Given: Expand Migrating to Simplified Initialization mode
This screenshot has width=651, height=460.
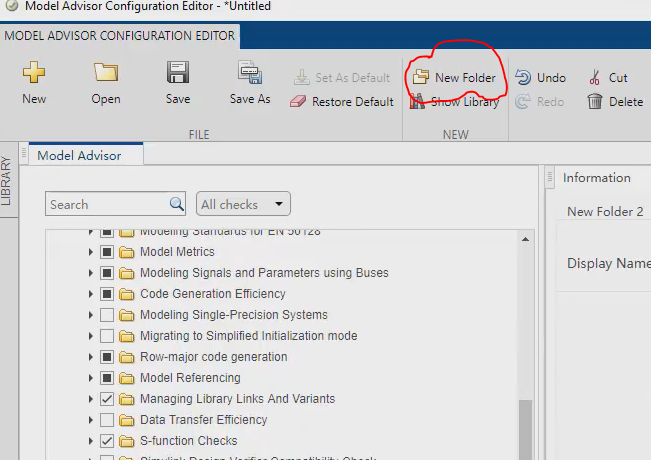Looking at the screenshot, I should (x=91, y=336).
